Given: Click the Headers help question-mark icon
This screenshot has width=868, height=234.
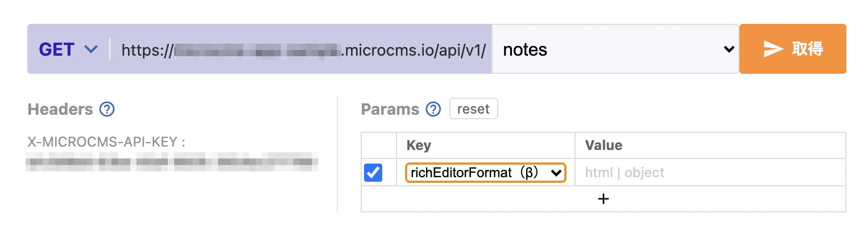Looking at the screenshot, I should [107, 109].
